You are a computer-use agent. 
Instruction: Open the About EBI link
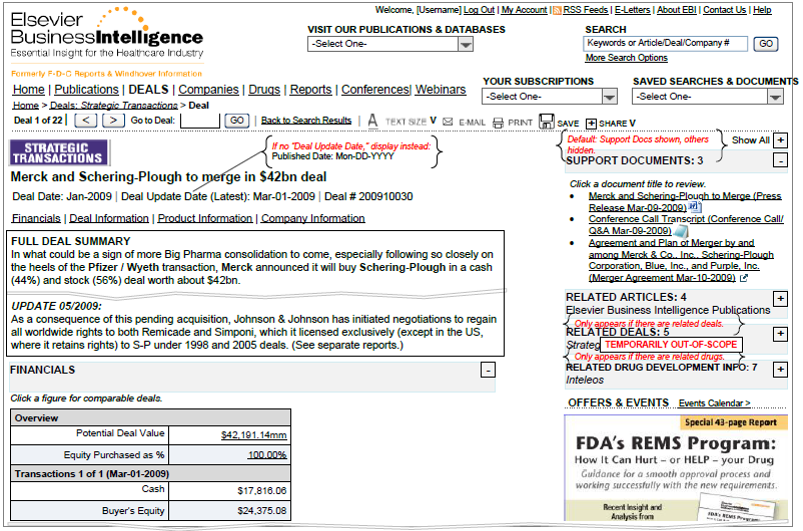[x=677, y=10]
